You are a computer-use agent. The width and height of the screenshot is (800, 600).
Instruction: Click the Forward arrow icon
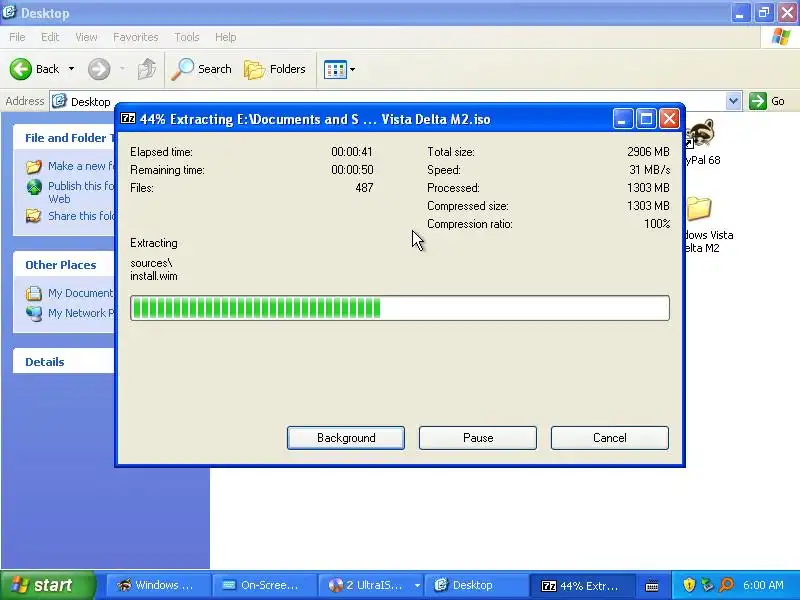pyautogui.click(x=99, y=69)
